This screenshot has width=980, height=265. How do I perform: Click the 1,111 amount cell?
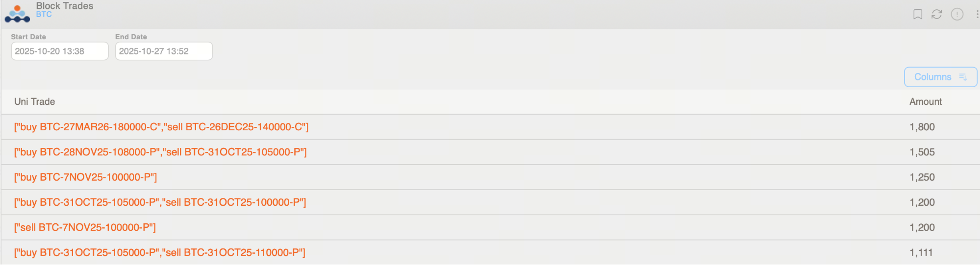coord(921,253)
